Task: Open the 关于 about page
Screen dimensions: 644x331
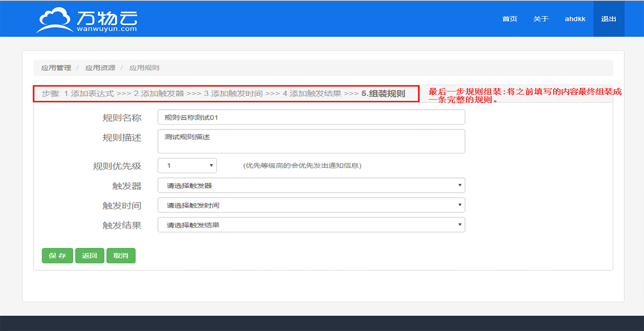Action: [x=541, y=19]
